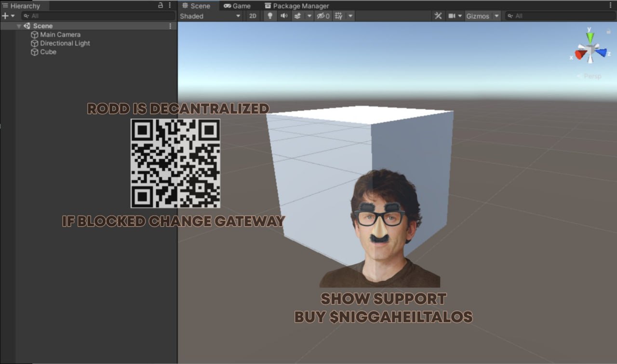Click the plus icon to create an object
The height and width of the screenshot is (364, 617).
[5, 16]
